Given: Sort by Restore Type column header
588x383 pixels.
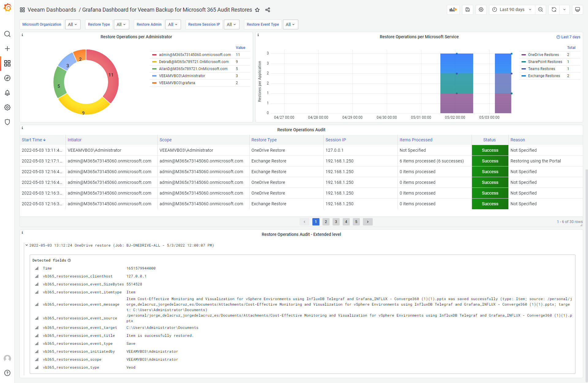Looking at the screenshot, I should (x=264, y=140).
